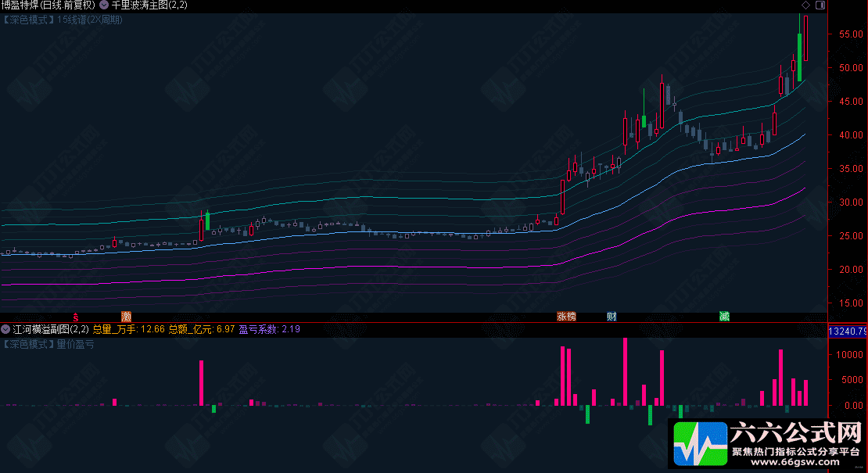
Task: Click the 15.00 price axis label
Action: [x=851, y=303]
